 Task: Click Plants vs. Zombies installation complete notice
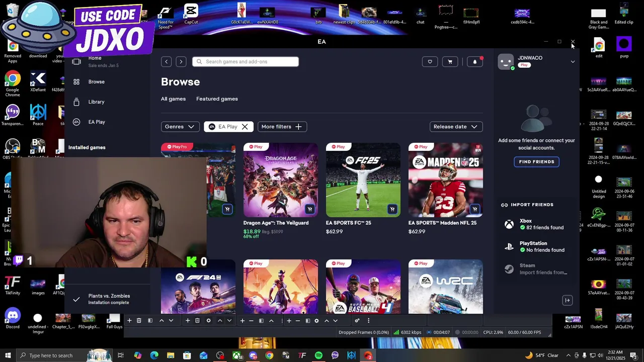point(108,299)
